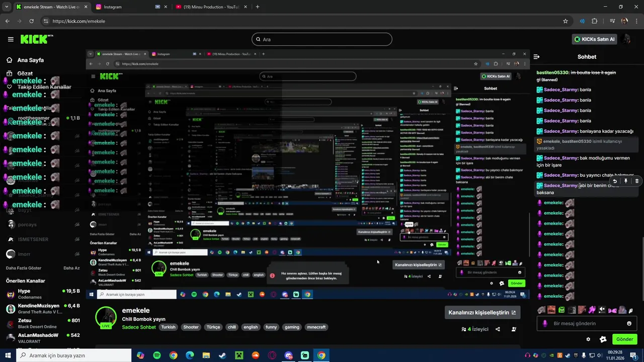
Task: Click the Ara search field
Action: (x=322, y=39)
